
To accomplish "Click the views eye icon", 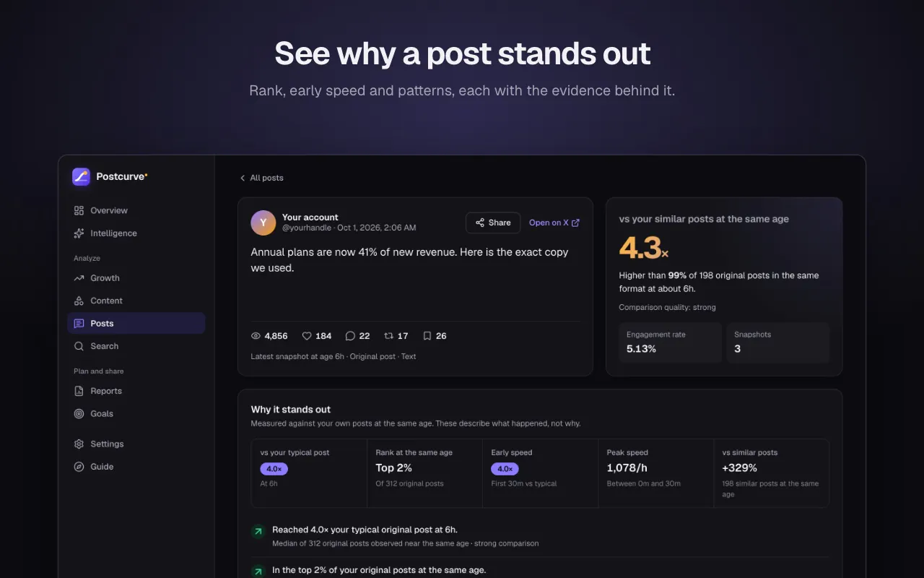I will pyautogui.click(x=256, y=336).
